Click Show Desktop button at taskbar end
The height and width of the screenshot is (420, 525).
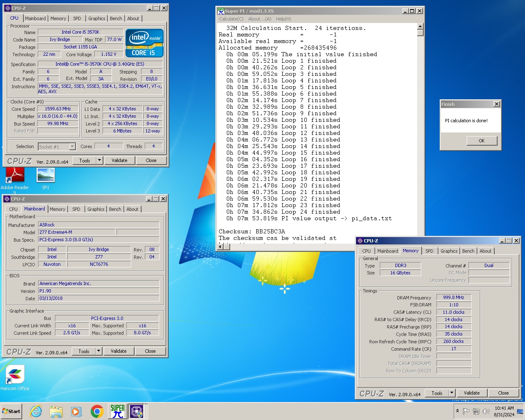tap(520, 411)
